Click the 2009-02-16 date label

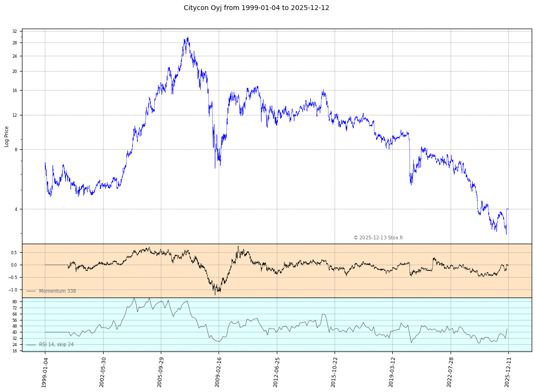(218, 371)
